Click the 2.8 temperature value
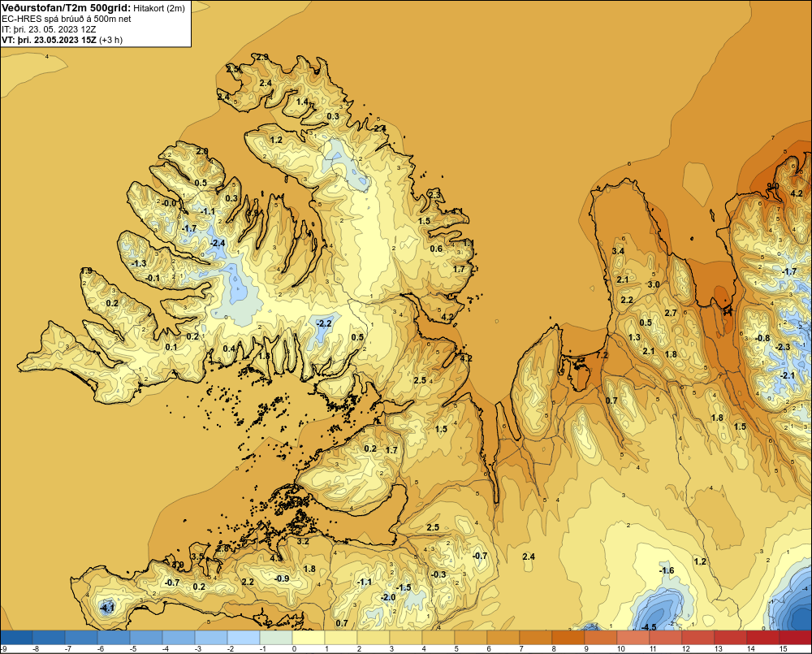Viewport: 812px width, 654px height. (x=222, y=548)
